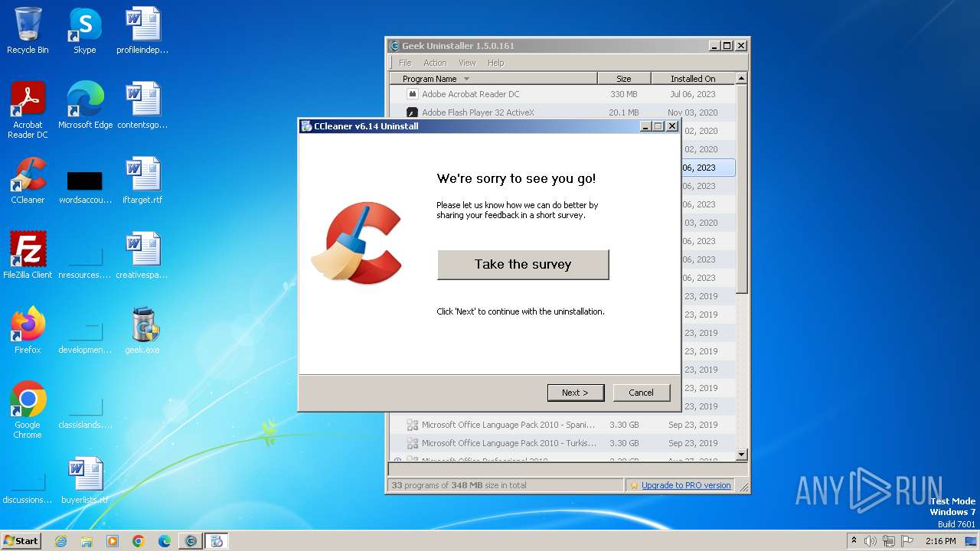Click the program list scrollbar thumb

[741, 188]
